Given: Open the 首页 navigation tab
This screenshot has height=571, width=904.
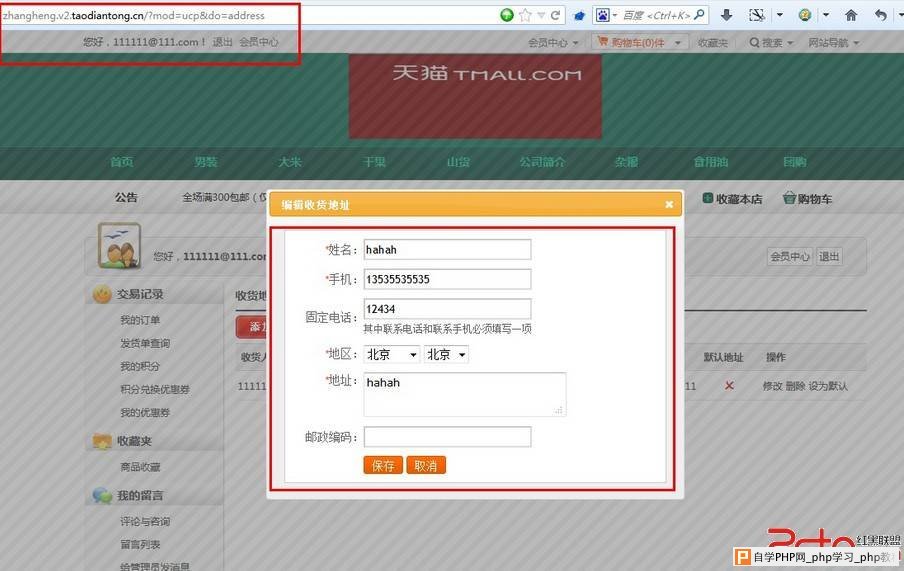Looking at the screenshot, I should pos(122,162).
